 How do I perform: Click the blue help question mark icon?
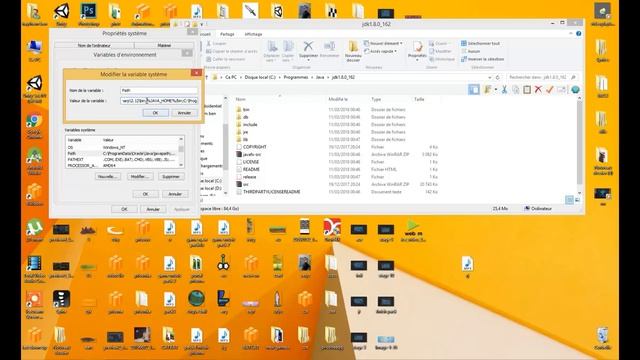pos(578,34)
